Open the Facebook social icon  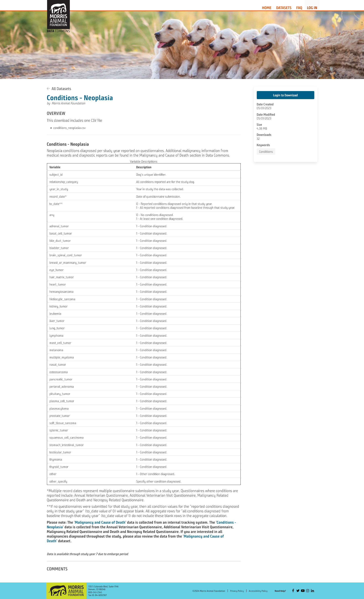[x=293, y=591]
